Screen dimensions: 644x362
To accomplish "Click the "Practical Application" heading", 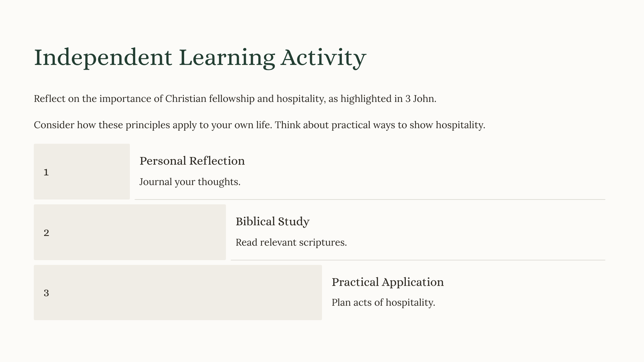I will tap(387, 282).
